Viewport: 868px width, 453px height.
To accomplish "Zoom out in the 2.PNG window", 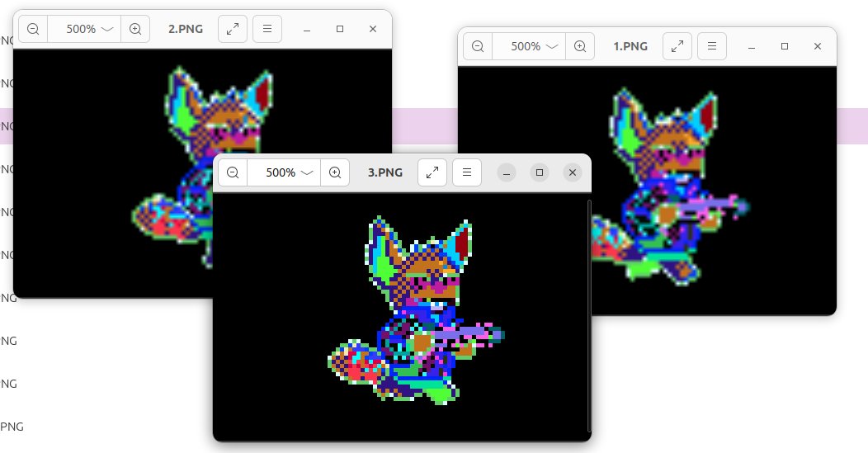I will pyautogui.click(x=33, y=29).
